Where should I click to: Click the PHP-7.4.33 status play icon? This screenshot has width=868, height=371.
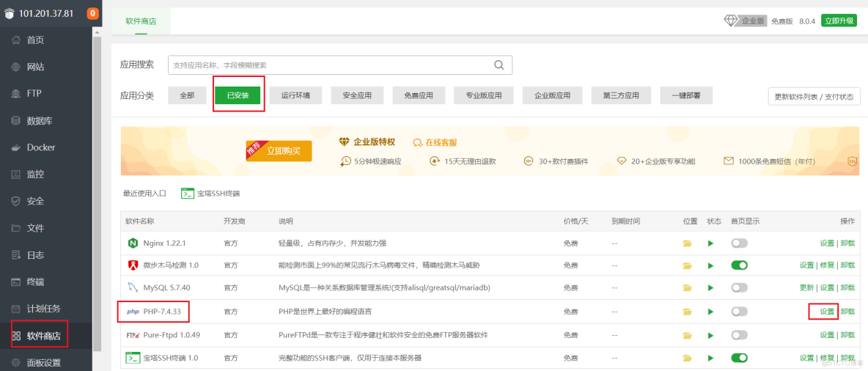710,312
